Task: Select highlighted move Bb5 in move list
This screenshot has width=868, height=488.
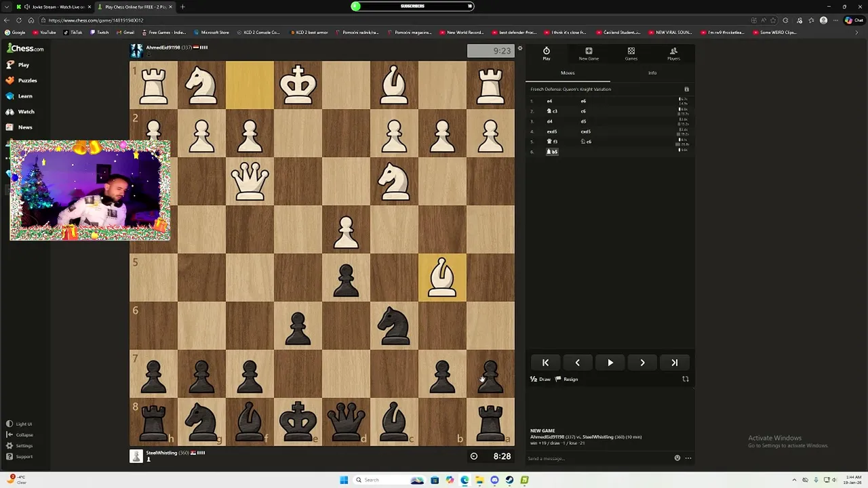Action: pos(552,152)
